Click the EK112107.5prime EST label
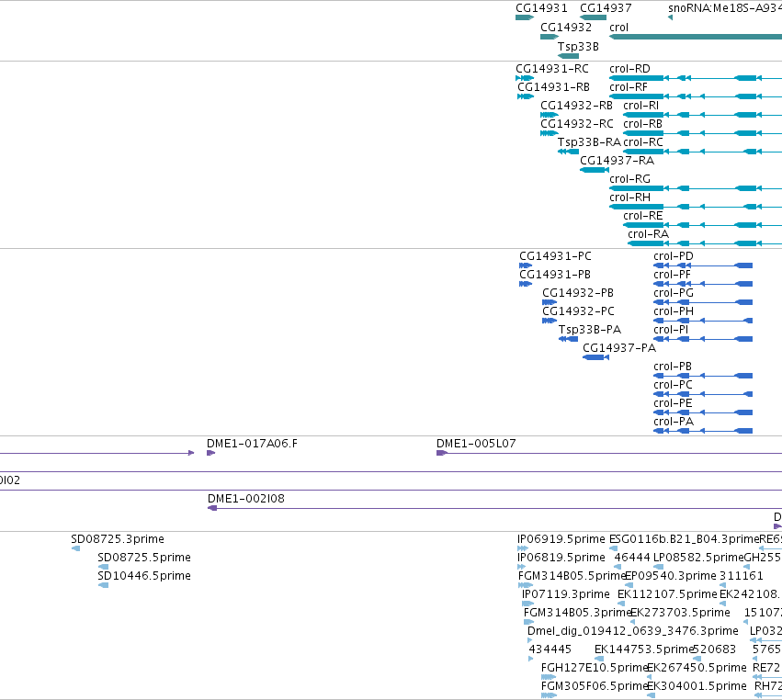 [x=667, y=594]
